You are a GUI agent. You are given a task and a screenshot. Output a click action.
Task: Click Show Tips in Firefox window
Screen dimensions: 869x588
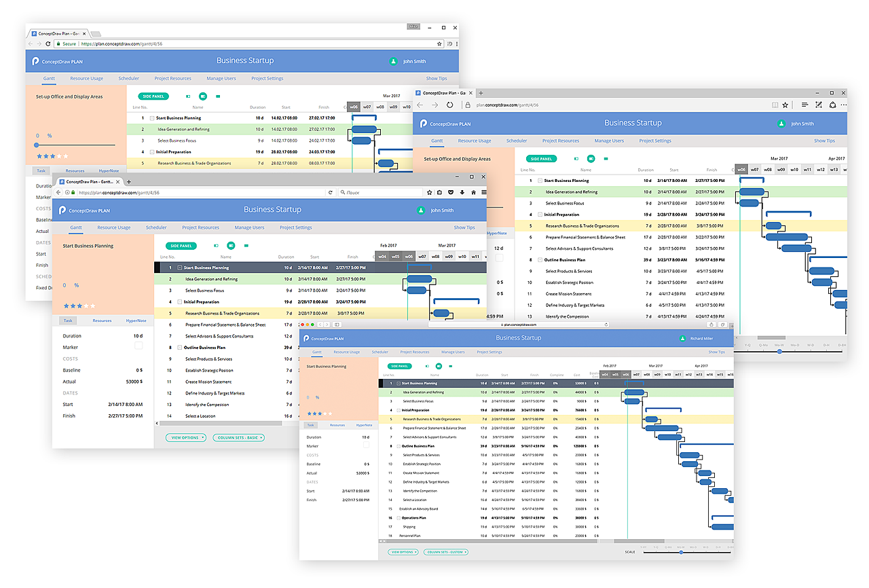click(464, 227)
